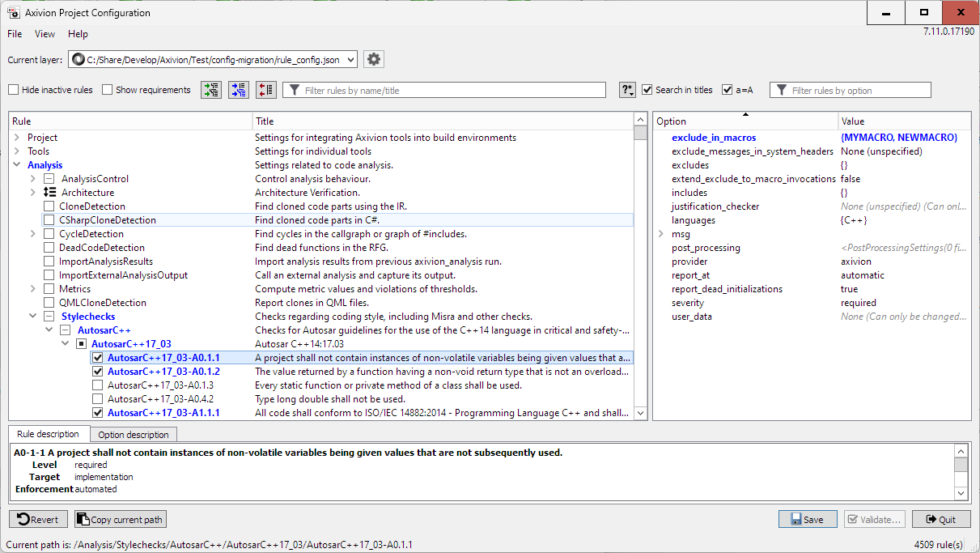Click the funnel icon in option filter

point(781,91)
